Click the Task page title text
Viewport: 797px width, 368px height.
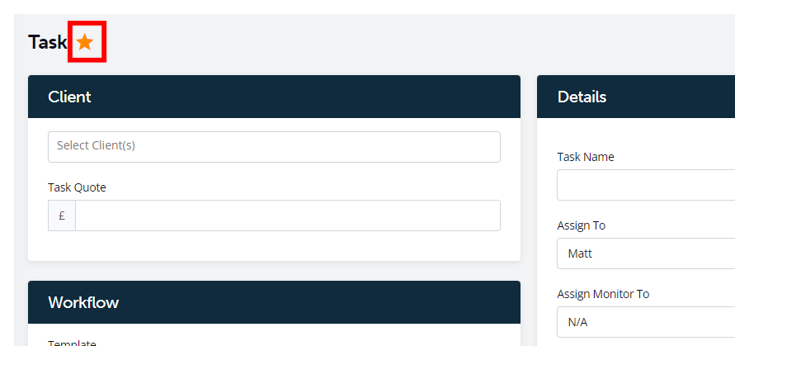point(47,42)
